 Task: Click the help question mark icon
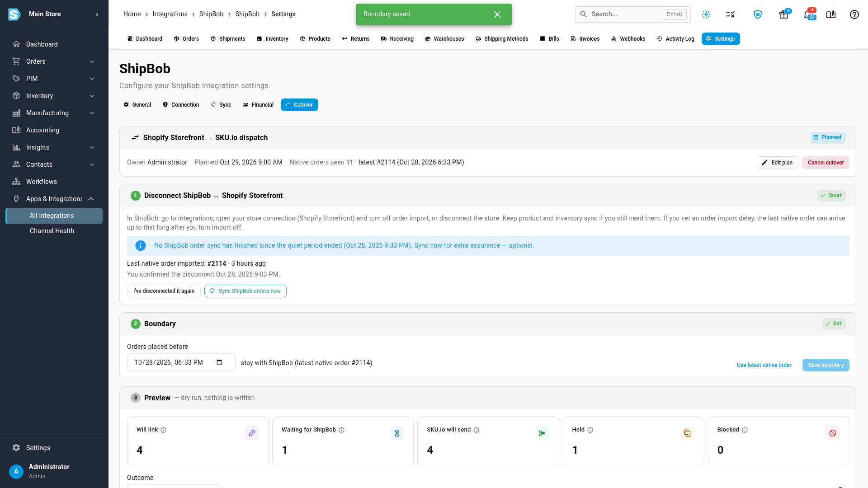pyautogui.click(x=854, y=14)
